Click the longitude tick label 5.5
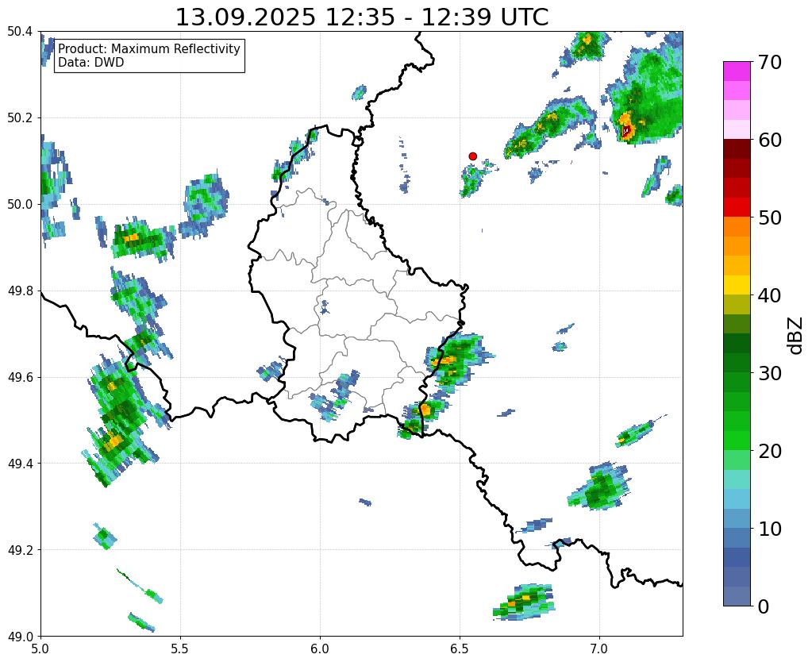 pyautogui.click(x=180, y=649)
